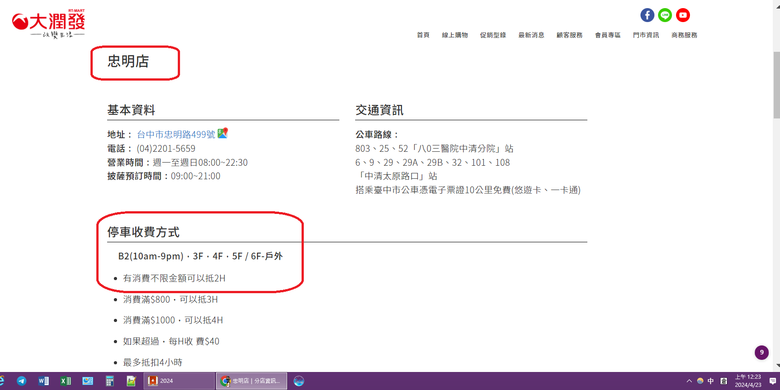Click parking floors line B2(10am-9pm)
The height and width of the screenshot is (390, 780).
201,256
